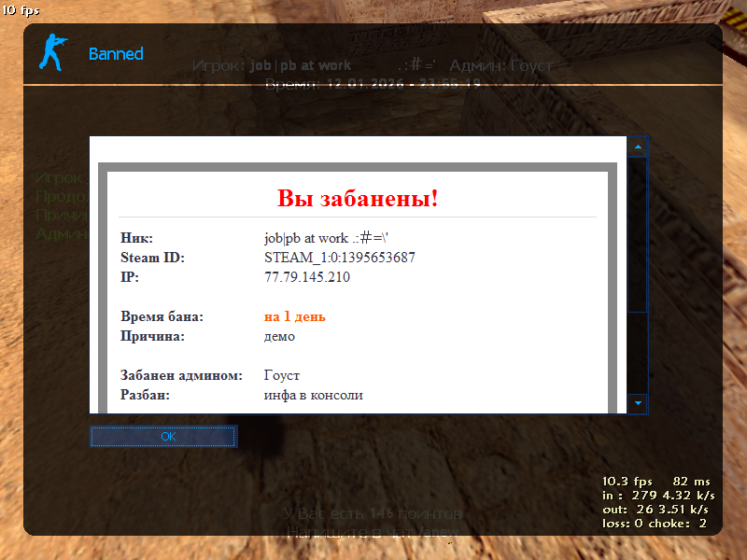The height and width of the screenshot is (560, 747).
Task: Click the ban reason "демо"
Action: click(x=279, y=337)
